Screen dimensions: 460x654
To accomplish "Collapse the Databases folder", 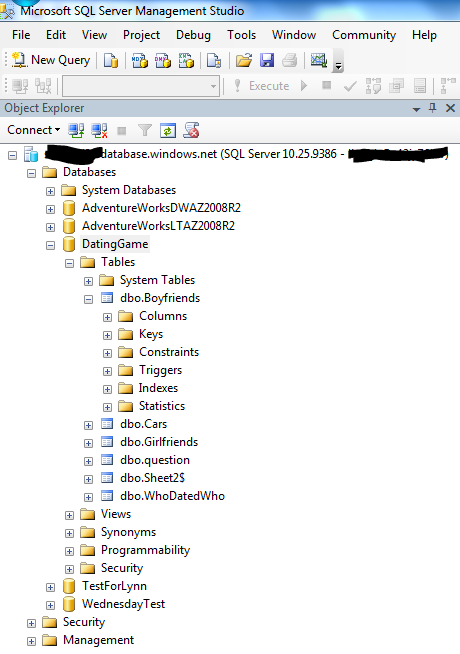I will coord(31,173).
